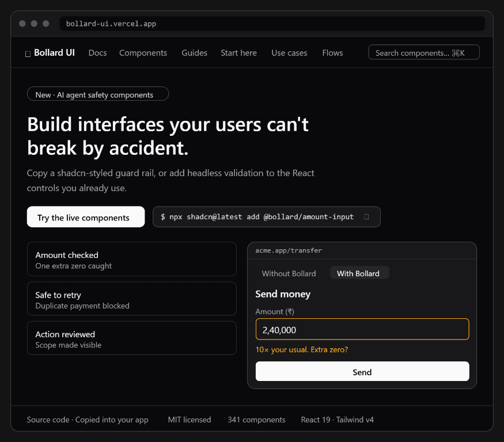Viewport: 504px width, 442px height.
Task: Click 'Source code · Copied into your app'
Action: coord(88,420)
